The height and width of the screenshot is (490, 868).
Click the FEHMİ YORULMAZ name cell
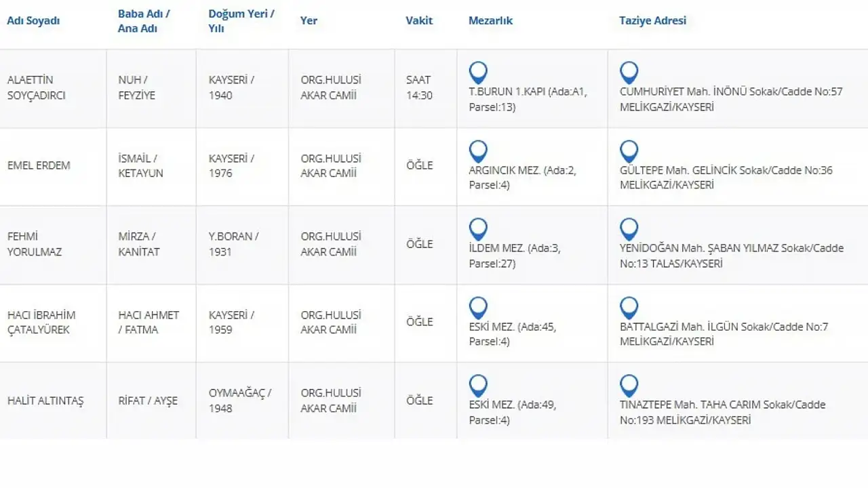34,244
